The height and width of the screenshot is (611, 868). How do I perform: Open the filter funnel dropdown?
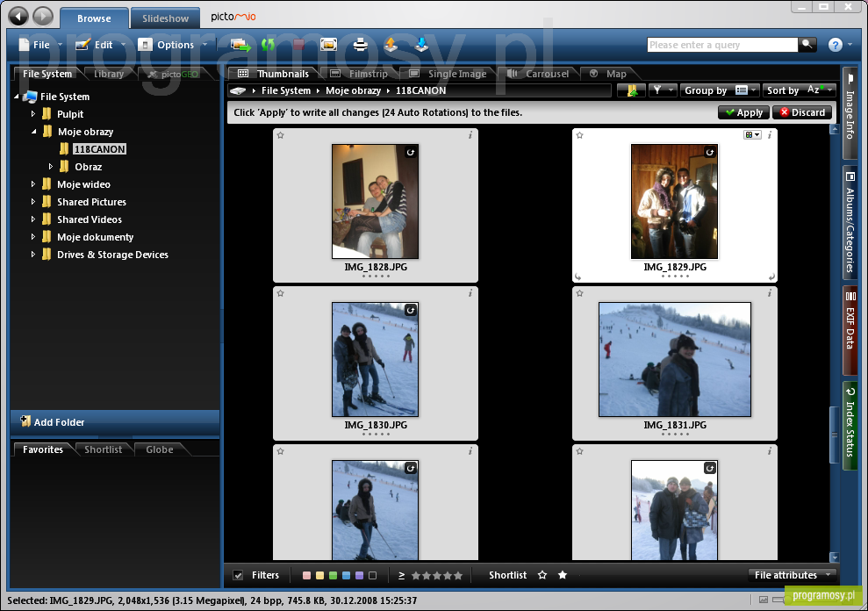click(662, 90)
